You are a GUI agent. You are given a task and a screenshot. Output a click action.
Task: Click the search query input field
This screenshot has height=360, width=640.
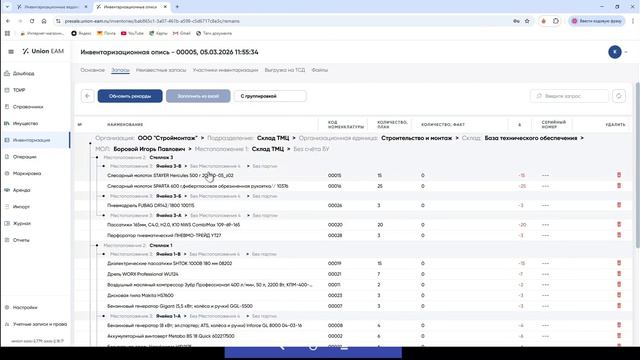(569, 96)
